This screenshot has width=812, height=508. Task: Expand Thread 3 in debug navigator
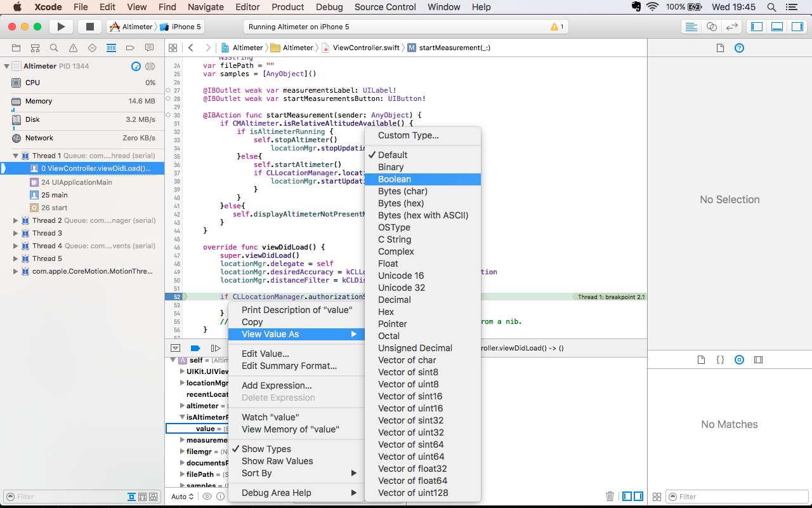[x=16, y=233]
